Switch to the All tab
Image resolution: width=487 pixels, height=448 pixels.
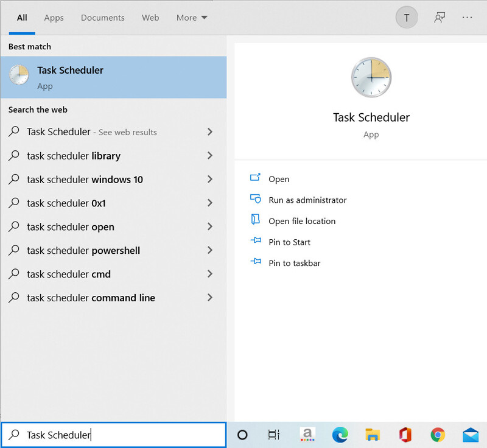click(22, 18)
